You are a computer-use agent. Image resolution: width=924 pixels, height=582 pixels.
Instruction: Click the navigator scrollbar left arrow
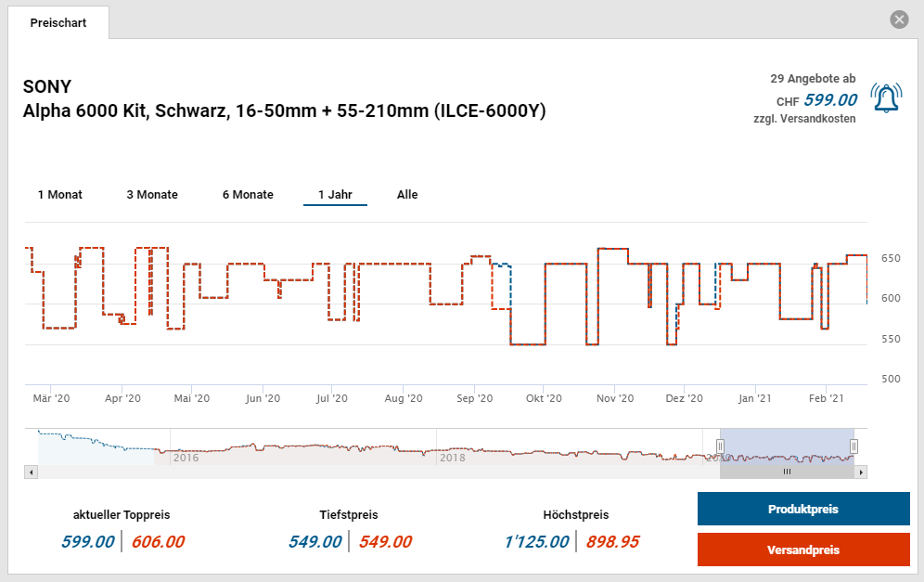(31, 472)
